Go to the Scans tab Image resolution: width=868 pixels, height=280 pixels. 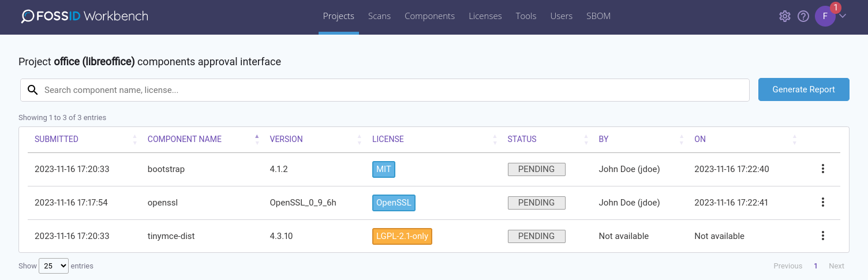(x=379, y=16)
